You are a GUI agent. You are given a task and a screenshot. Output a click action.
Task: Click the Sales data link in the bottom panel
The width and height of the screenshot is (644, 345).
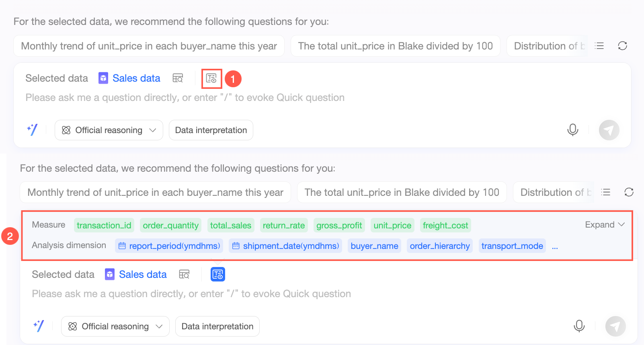click(x=142, y=274)
